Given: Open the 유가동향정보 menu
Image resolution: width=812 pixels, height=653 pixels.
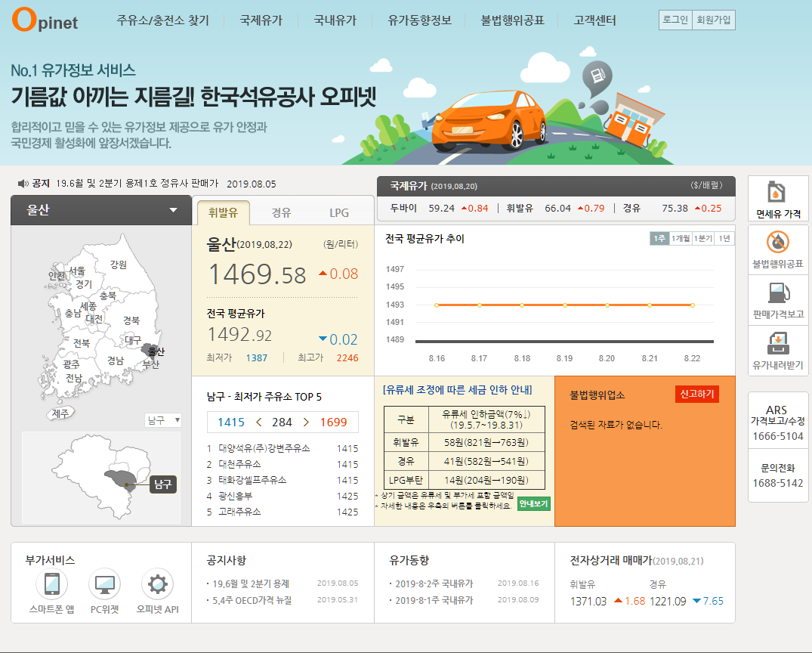Looking at the screenshot, I should click(419, 20).
